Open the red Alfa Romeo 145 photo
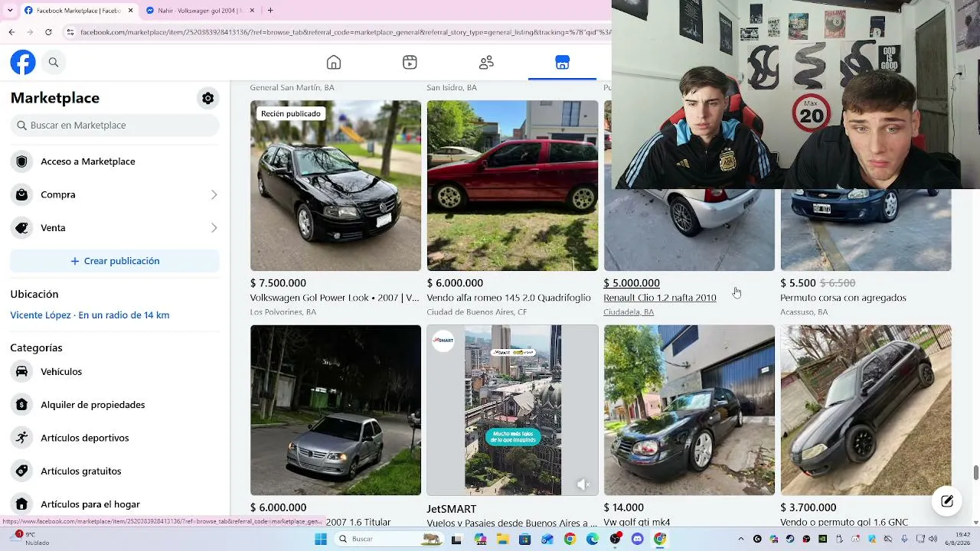 (x=512, y=186)
